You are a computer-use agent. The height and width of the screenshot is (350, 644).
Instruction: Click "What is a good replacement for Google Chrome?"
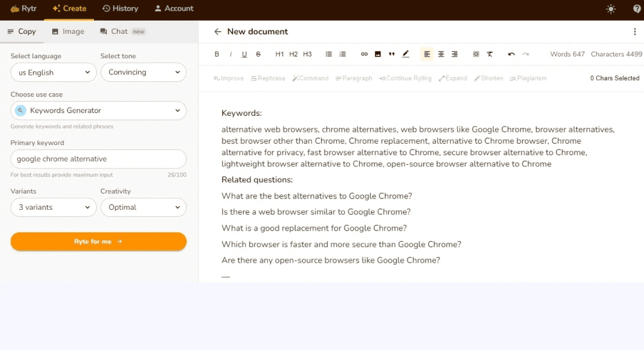tap(314, 228)
